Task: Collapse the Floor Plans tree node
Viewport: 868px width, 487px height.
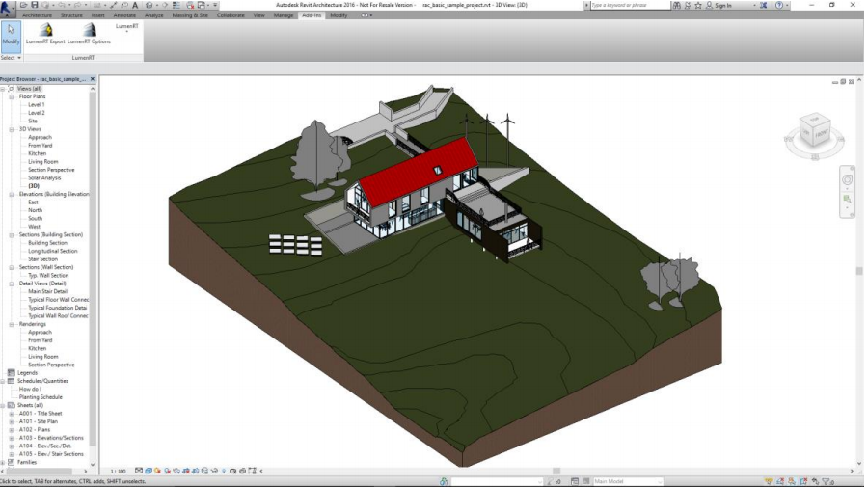Action: coord(11,96)
